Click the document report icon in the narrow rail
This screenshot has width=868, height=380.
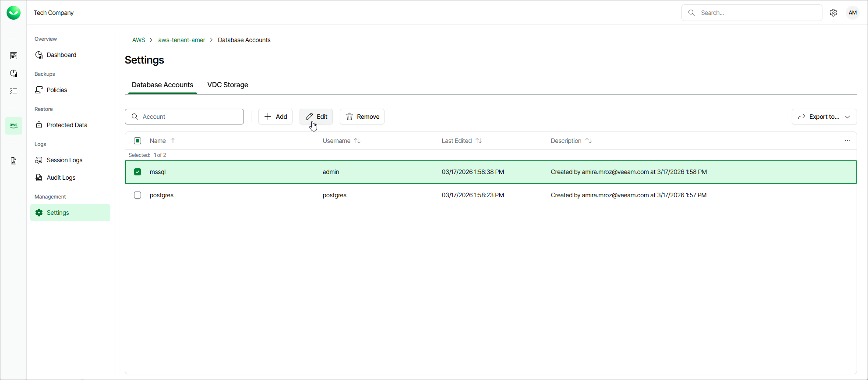(x=14, y=161)
